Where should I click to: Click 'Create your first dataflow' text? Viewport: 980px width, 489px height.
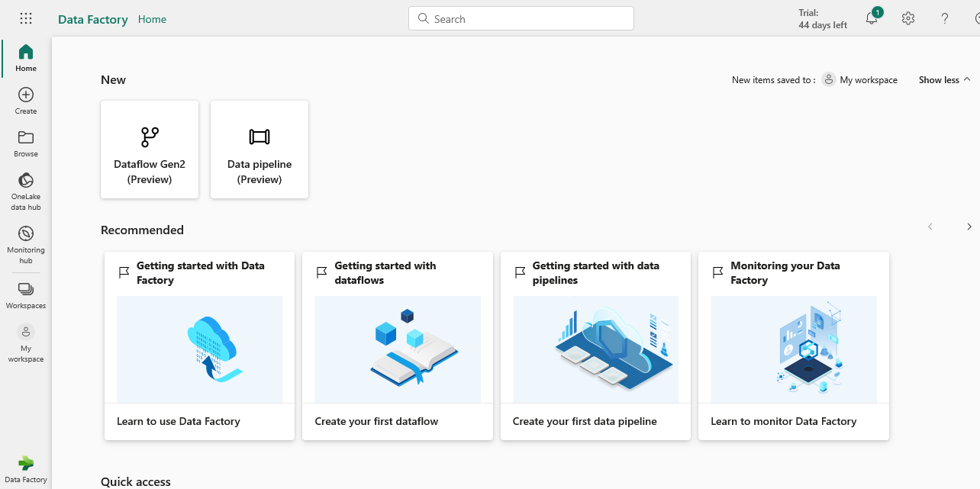[x=376, y=421]
